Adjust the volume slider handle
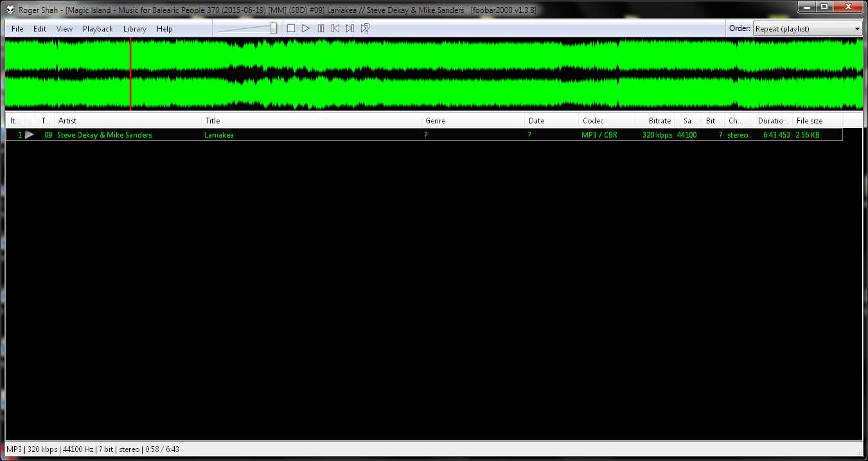Viewport: 868px width, 461px height. click(274, 28)
